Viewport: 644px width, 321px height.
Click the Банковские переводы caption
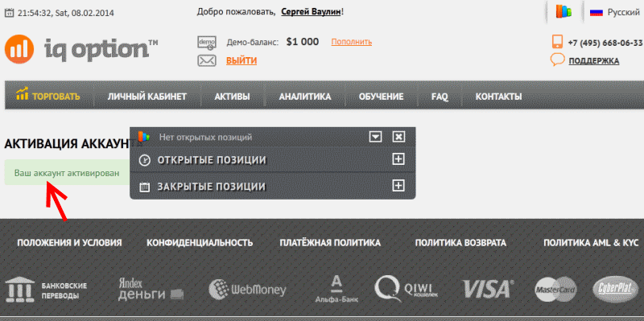[x=64, y=290]
